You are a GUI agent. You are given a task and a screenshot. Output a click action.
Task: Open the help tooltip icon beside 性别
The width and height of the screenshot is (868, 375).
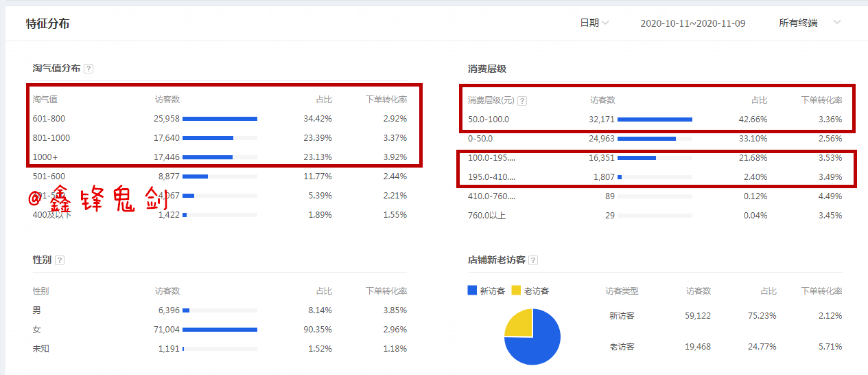(x=60, y=260)
